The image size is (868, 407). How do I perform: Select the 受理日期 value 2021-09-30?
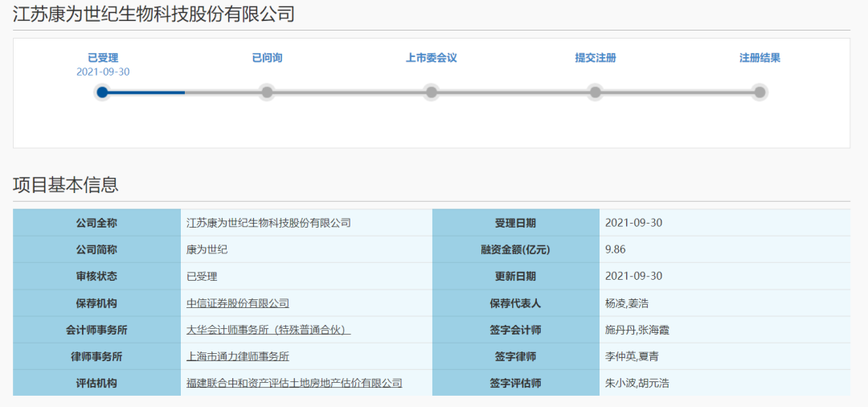[x=634, y=223]
